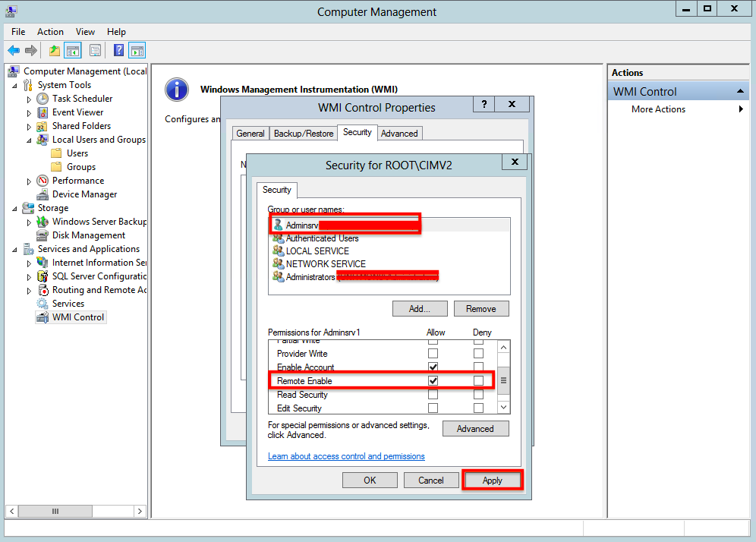
Task: Click the permissions list scrollbar thumb
Action: 503,380
